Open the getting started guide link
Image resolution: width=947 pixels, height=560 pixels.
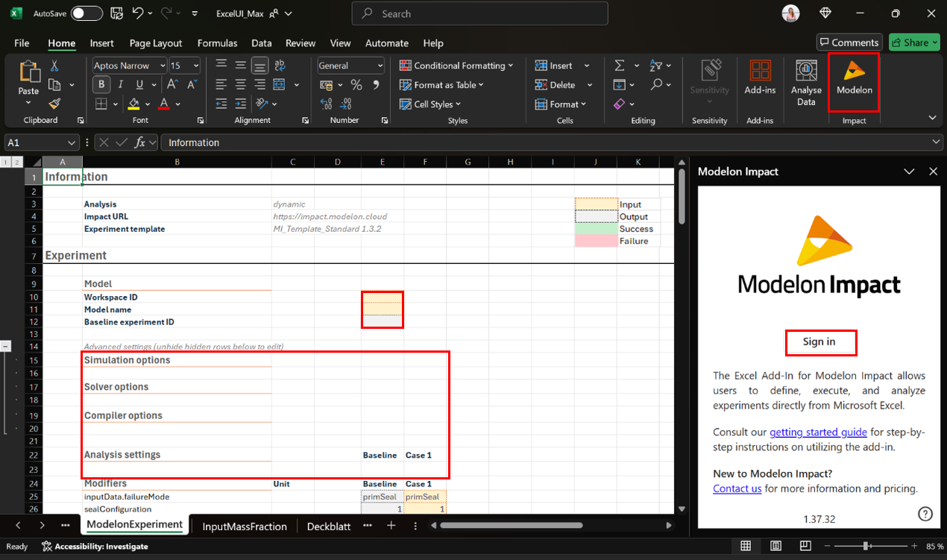(818, 432)
